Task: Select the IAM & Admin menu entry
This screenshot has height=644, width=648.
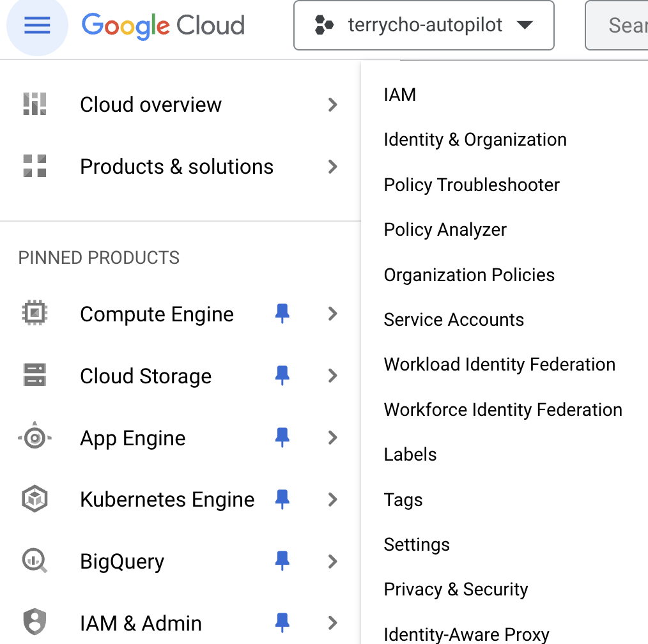Action: click(x=141, y=623)
